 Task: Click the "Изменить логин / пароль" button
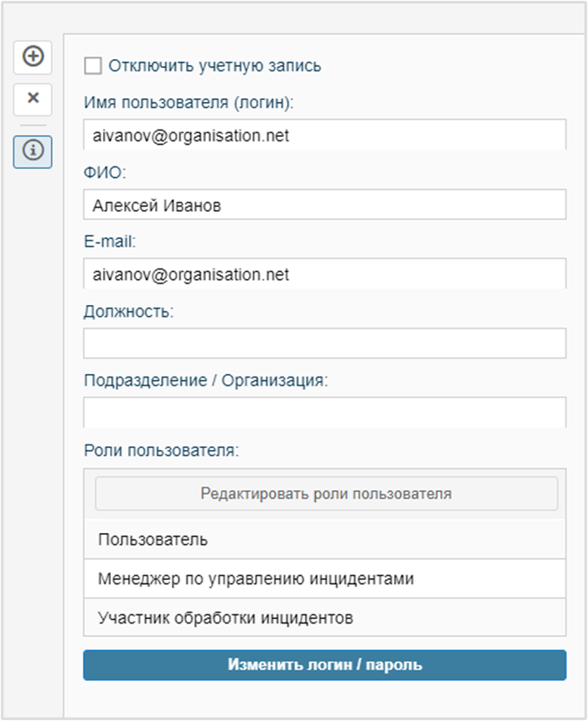(x=324, y=665)
